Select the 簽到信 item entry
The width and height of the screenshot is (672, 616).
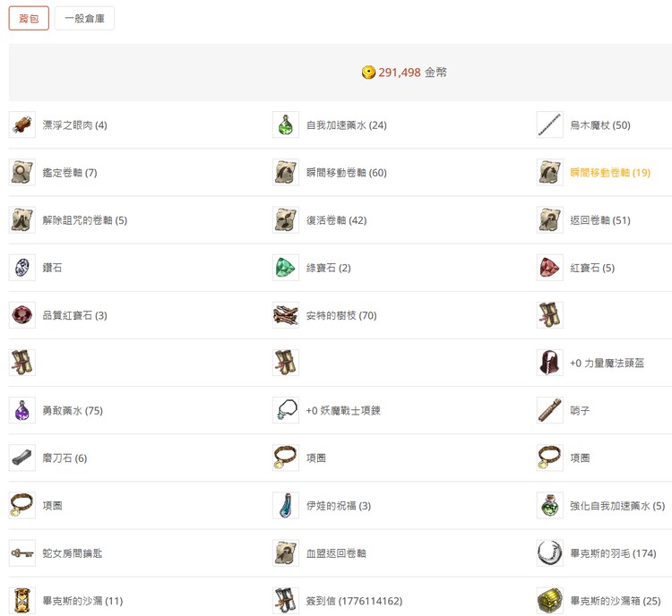click(x=354, y=601)
